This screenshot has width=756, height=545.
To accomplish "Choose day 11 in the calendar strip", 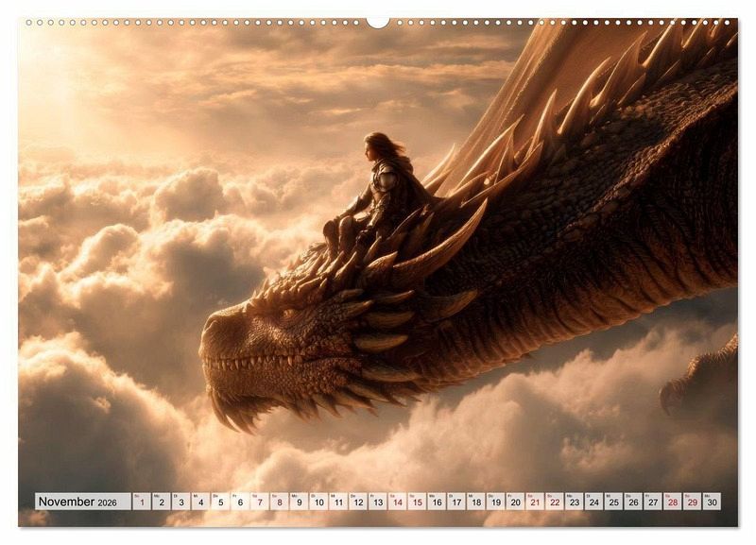I will (x=338, y=502).
